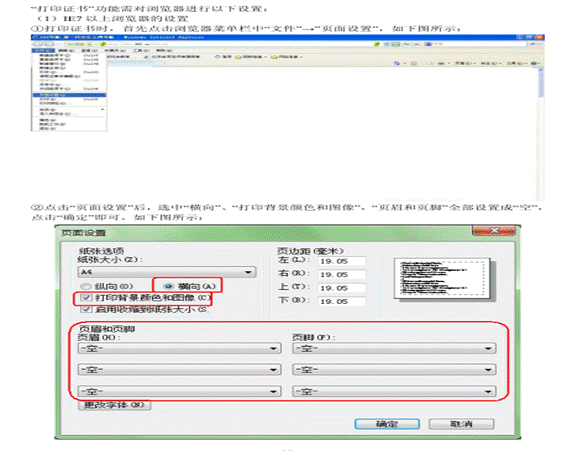Toggle 打印背景颜色和图像 checkbox

(86, 297)
